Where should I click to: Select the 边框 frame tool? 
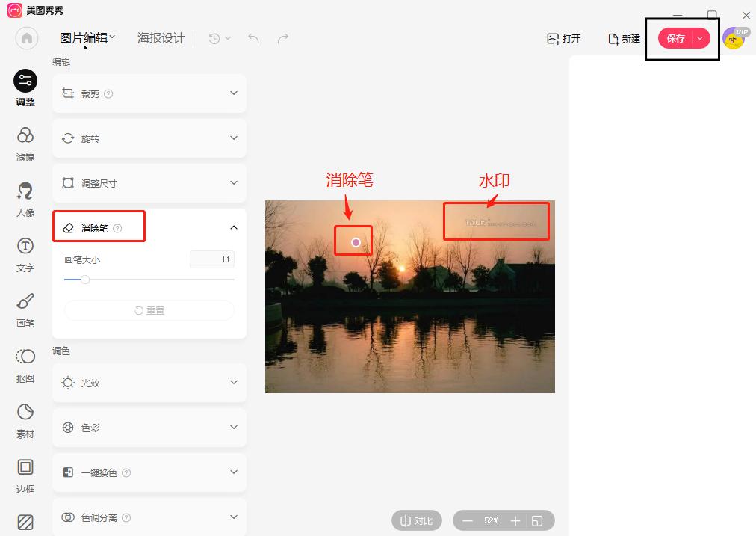(25, 475)
